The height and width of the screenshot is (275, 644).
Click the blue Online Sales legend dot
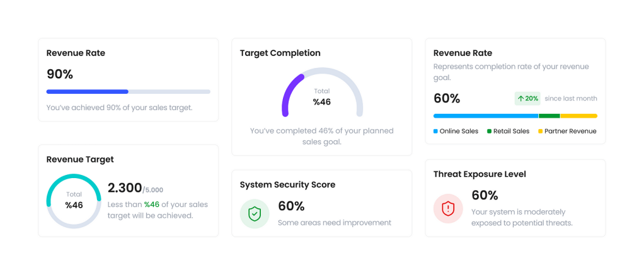(x=435, y=132)
